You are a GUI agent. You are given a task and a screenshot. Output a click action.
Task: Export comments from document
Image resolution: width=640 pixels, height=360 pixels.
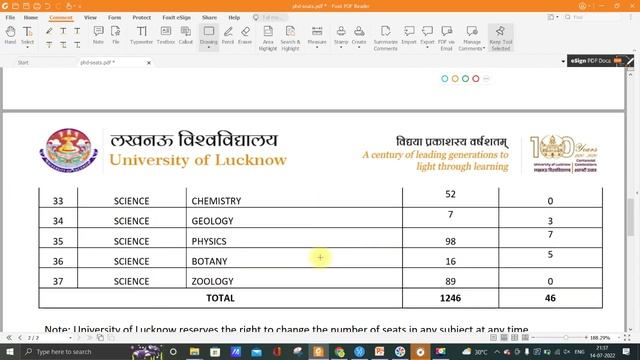pos(427,35)
